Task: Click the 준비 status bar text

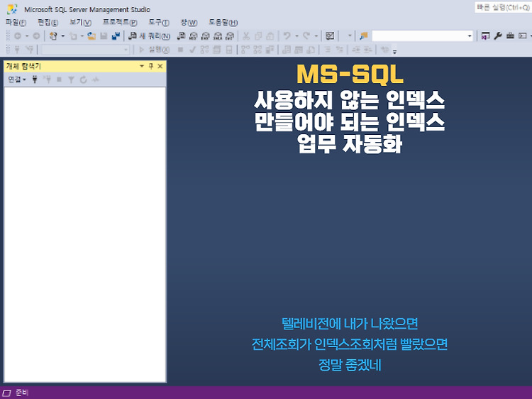Action: (x=22, y=393)
